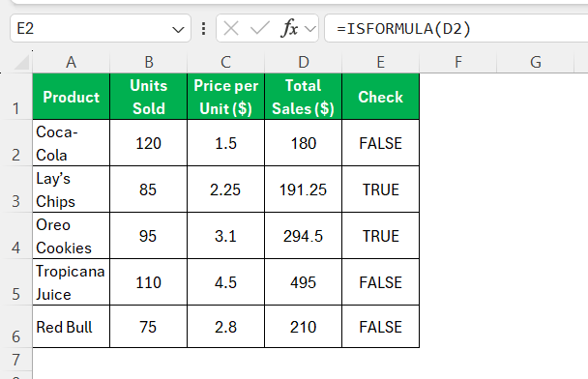Viewport: 588px width, 379px height.
Task: Expand the dropdown arrow next to fx
Action: (310, 29)
